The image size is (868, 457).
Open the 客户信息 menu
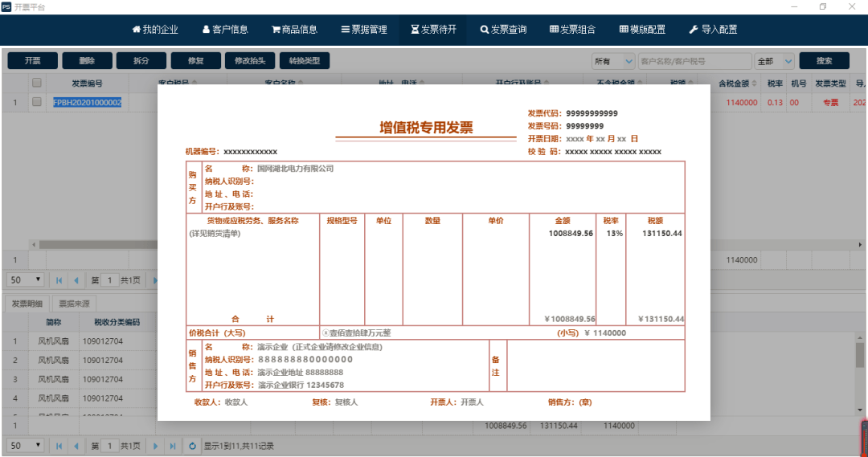click(225, 30)
